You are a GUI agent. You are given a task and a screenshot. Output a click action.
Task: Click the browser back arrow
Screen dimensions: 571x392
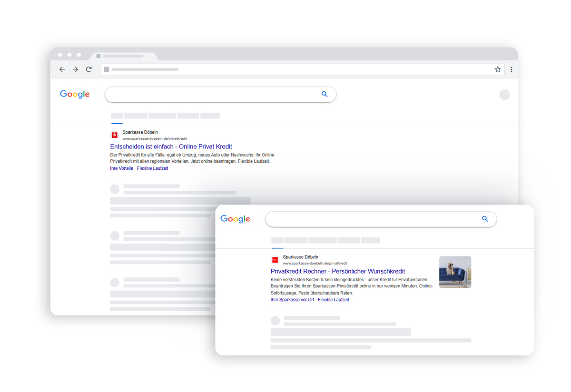tap(62, 69)
